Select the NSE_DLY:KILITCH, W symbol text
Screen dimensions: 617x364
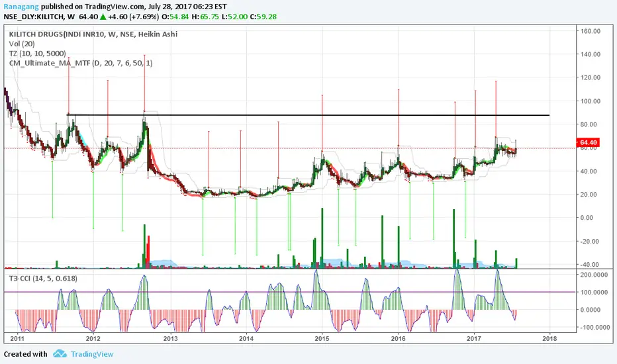39,17
